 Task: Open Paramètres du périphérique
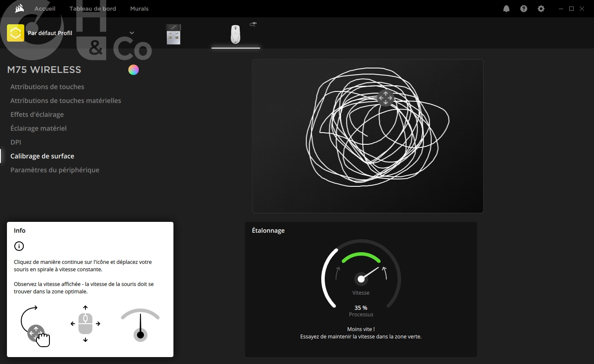pyautogui.click(x=55, y=170)
